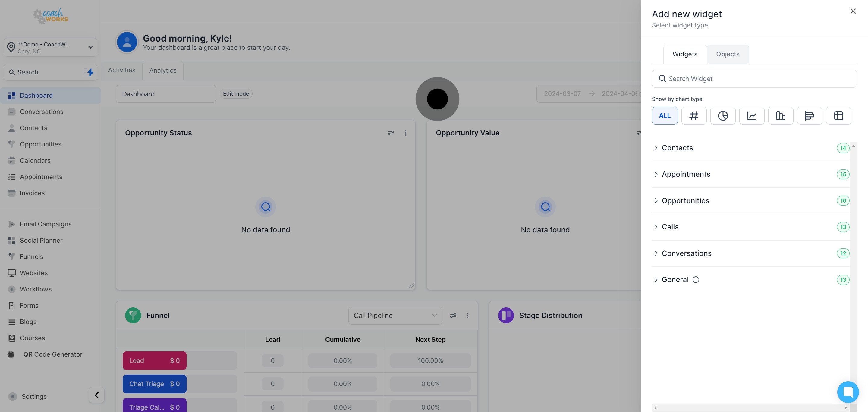Click the info icon next to General
This screenshot has height=412, width=868.
click(x=696, y=280)
